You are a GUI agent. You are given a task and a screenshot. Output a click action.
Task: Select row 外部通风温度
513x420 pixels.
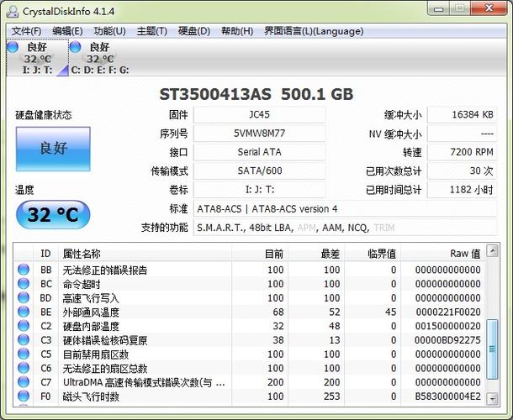coord(250,312)
